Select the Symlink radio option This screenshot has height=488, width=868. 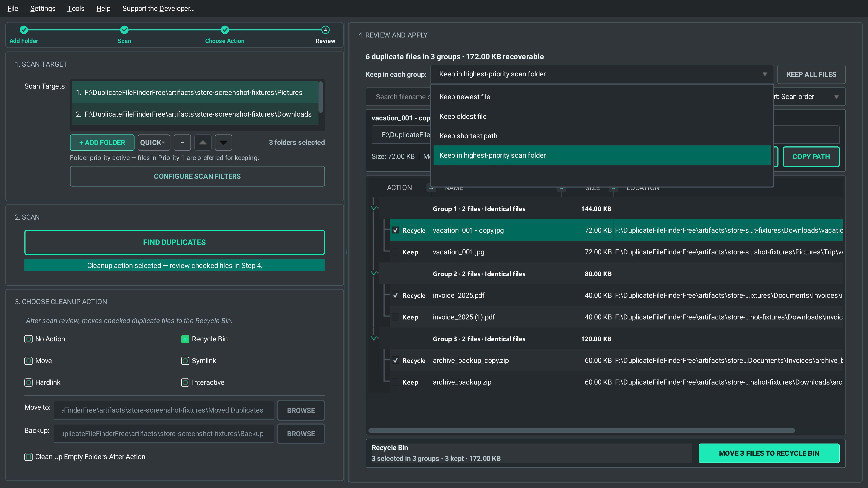click(185, 361)
